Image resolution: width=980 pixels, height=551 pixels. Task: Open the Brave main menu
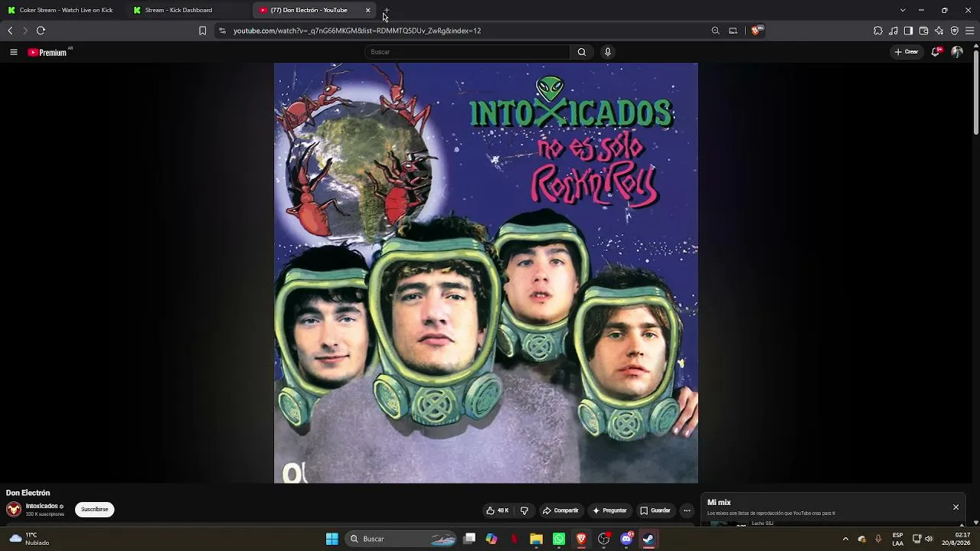tap(969, 31)
